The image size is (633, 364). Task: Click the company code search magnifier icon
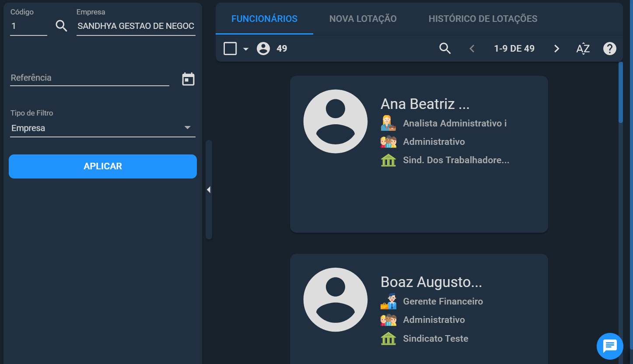click(x=62, y=26)
